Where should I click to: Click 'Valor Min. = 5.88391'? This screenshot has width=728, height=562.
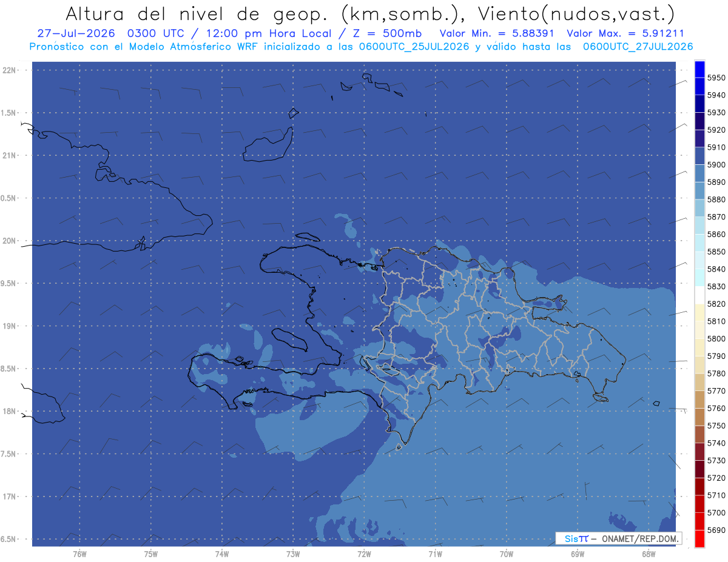pyautogui.click(x=497, y=33)
